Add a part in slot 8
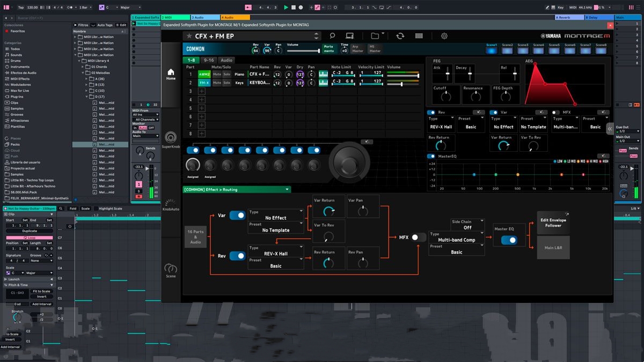Viewport: 644px width, 362px height. pos(202,134)
